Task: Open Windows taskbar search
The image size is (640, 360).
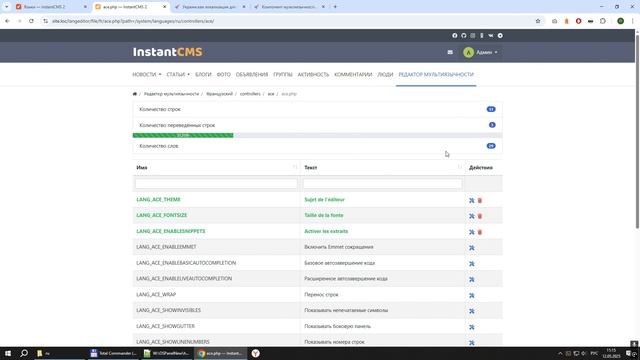Action: click(24, 353)
